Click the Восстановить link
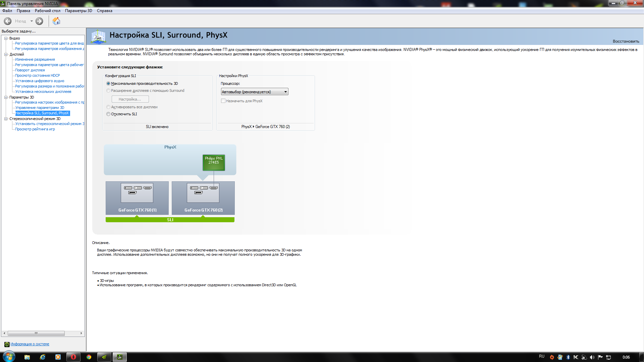 626,41
